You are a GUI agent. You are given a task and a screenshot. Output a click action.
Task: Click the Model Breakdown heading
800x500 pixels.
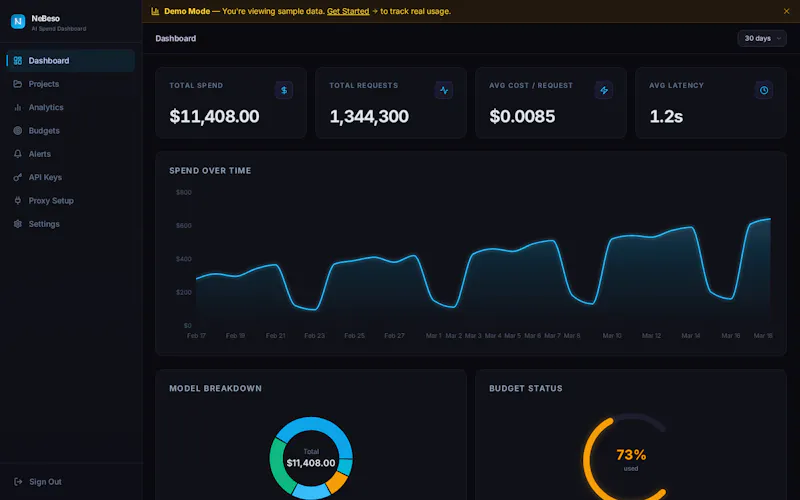tap(215, 388)
